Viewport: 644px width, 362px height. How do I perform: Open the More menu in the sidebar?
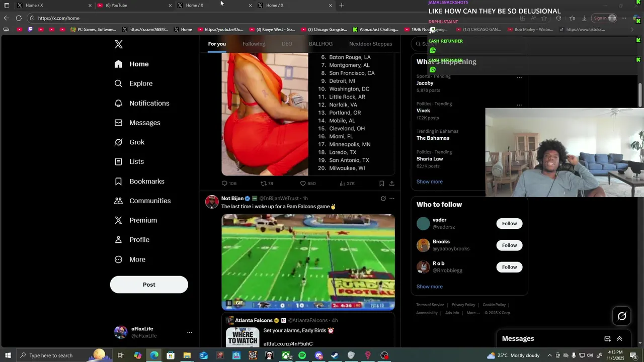pyautogui.click(x=130, y=259)
